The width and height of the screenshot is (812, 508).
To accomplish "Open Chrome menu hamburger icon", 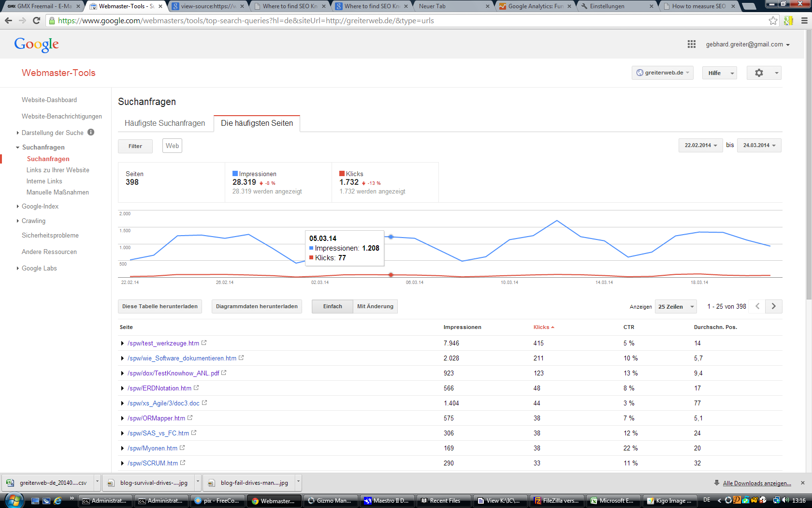I will pyautogui.click(x=804, y=20).
